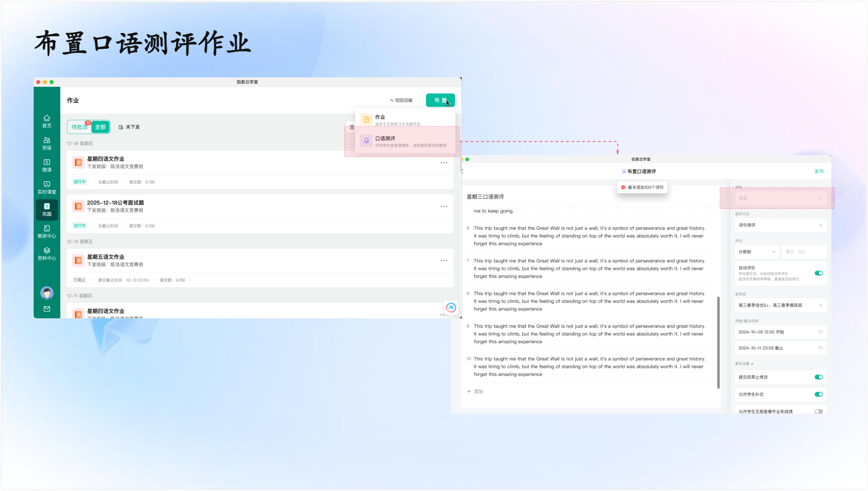Go to 班级 class sidebar icon

click(47, 143)
